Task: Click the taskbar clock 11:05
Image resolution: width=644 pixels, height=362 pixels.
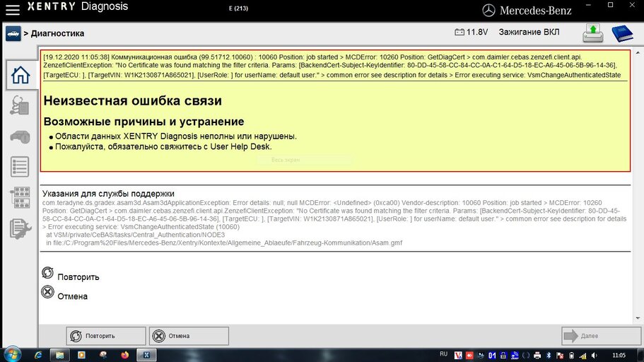Action: (619, 356)
